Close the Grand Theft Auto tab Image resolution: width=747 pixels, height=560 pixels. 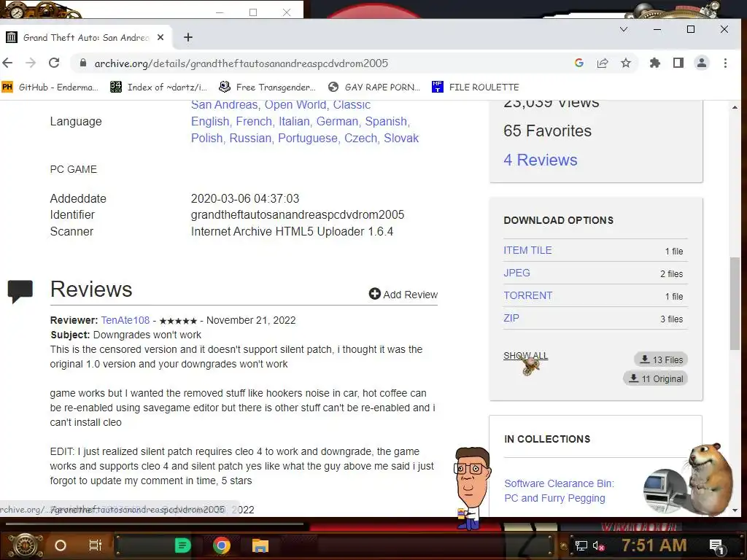(160, 37)
